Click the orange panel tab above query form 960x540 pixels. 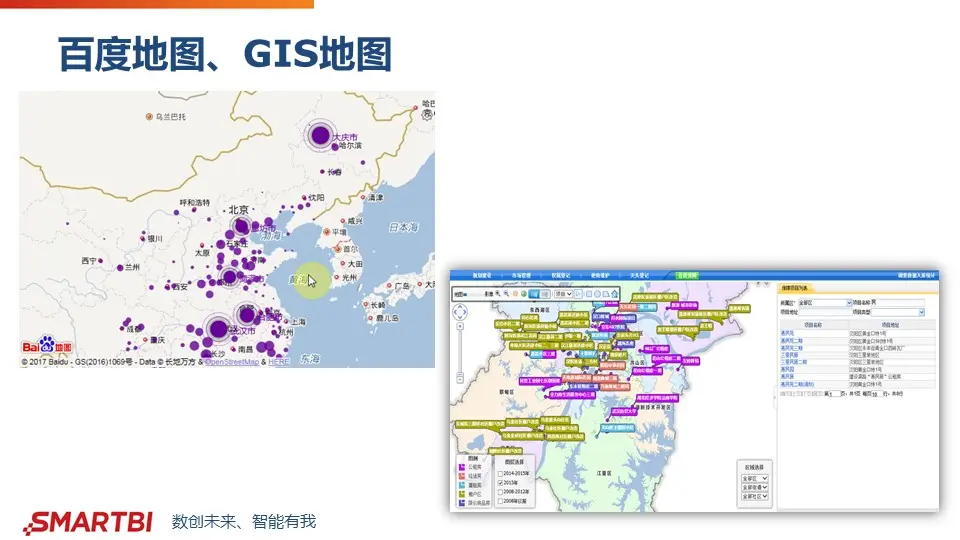point(795,288)
